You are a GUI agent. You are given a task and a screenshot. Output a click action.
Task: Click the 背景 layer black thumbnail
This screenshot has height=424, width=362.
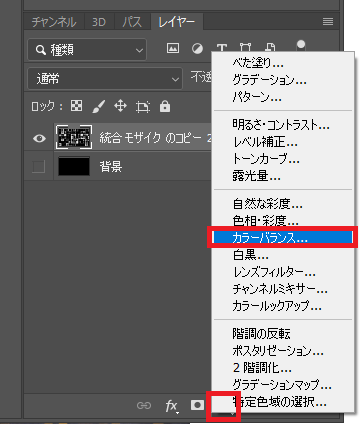[x=74, y=166]
